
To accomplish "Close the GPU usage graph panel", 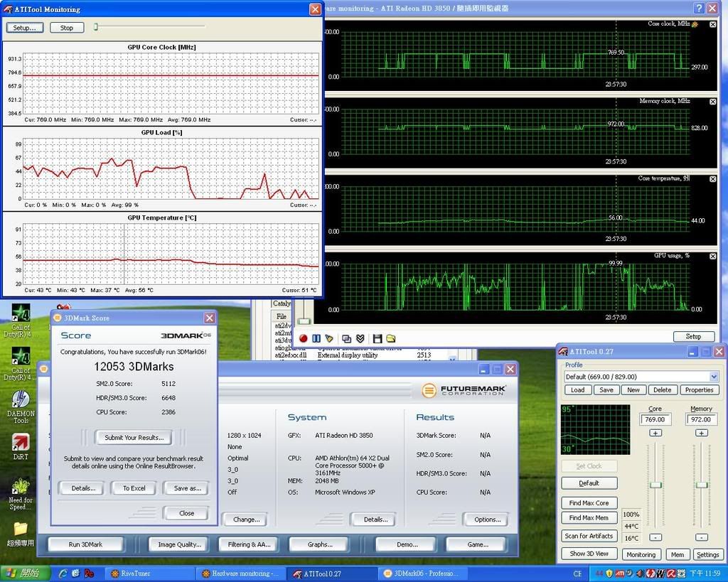I will (712, 257).
